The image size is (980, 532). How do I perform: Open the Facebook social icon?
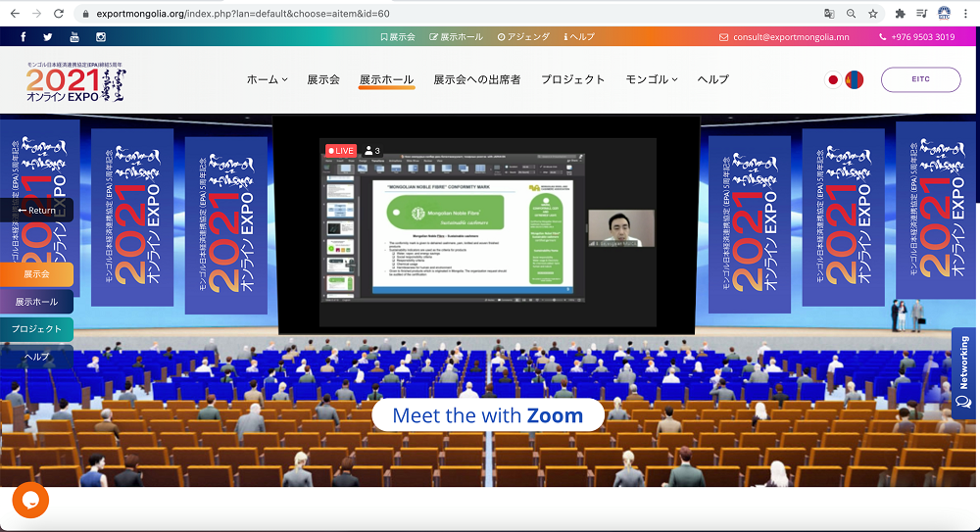coord(24,37)
